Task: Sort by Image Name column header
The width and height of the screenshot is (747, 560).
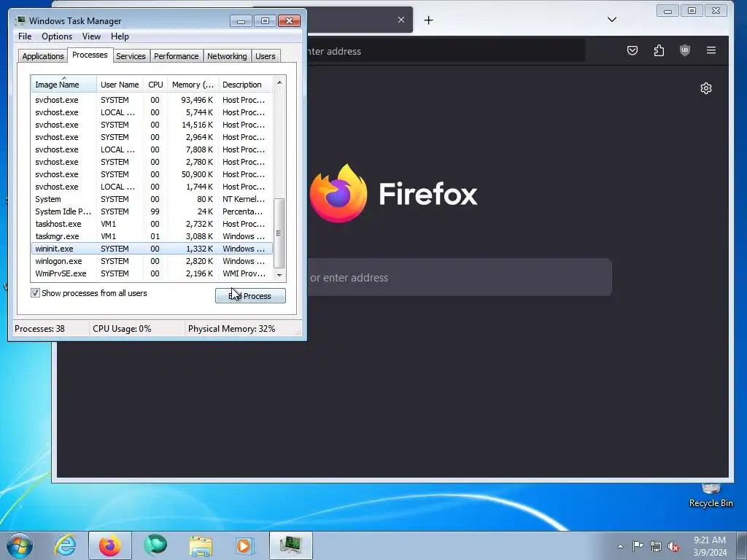Action: pos(64,85)
